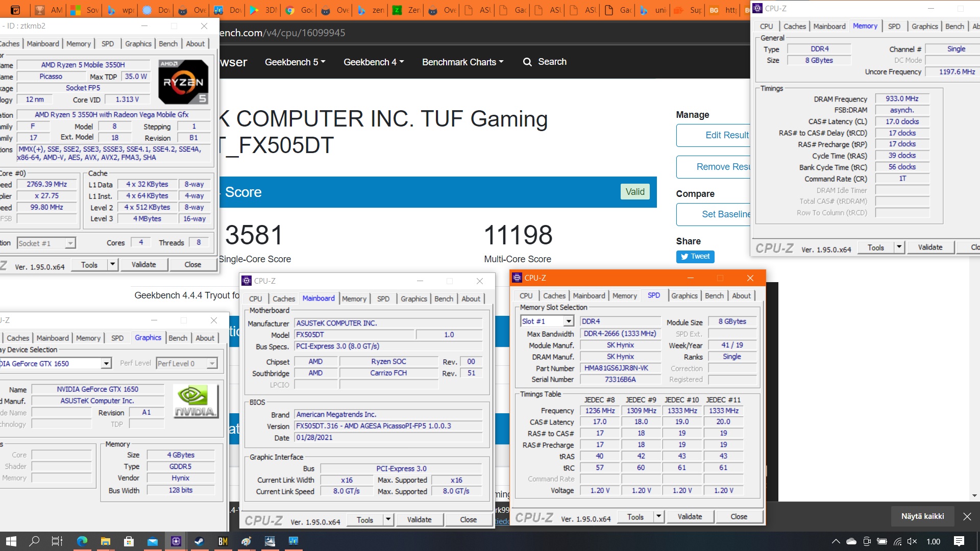This screenshot has height=551, width=980.
Task: Open Graphics tab in SPD window
Action: [684, 296]
